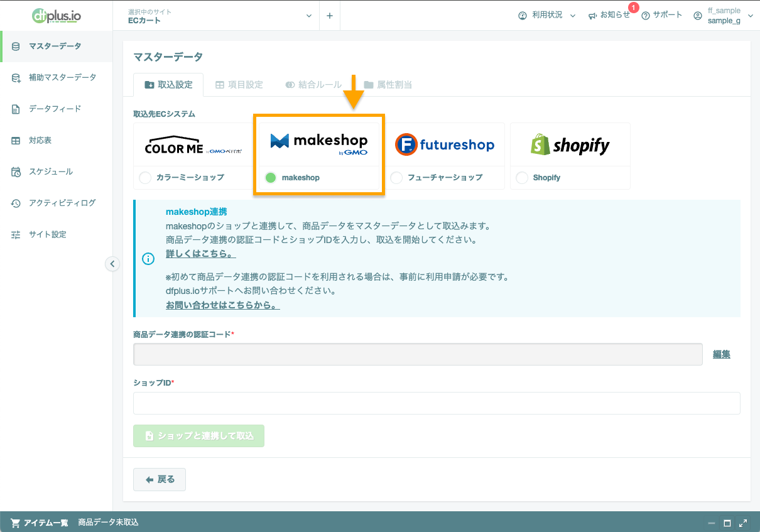Click the マスターデータ database icon
The width and height of the screenshot is (760, 532).
[16, 46]
